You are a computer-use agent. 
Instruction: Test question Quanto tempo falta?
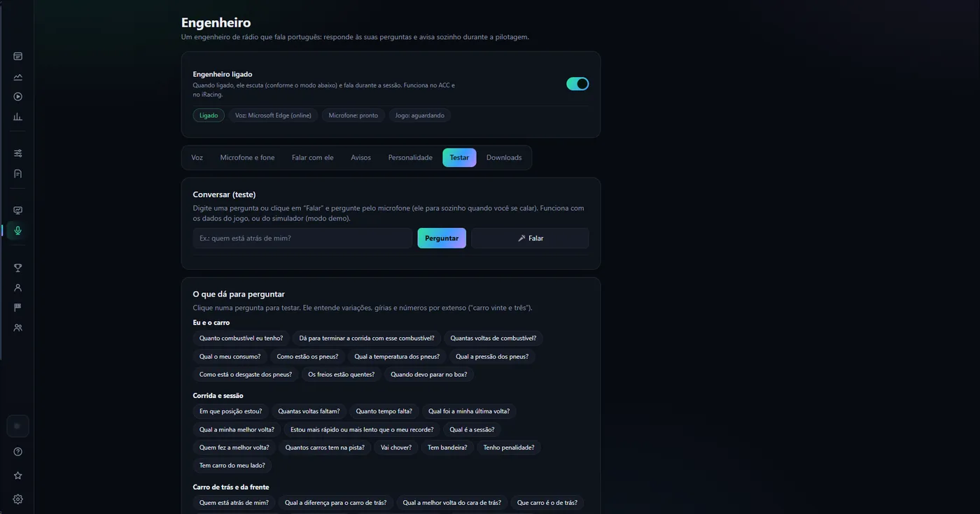pos(384,412)
